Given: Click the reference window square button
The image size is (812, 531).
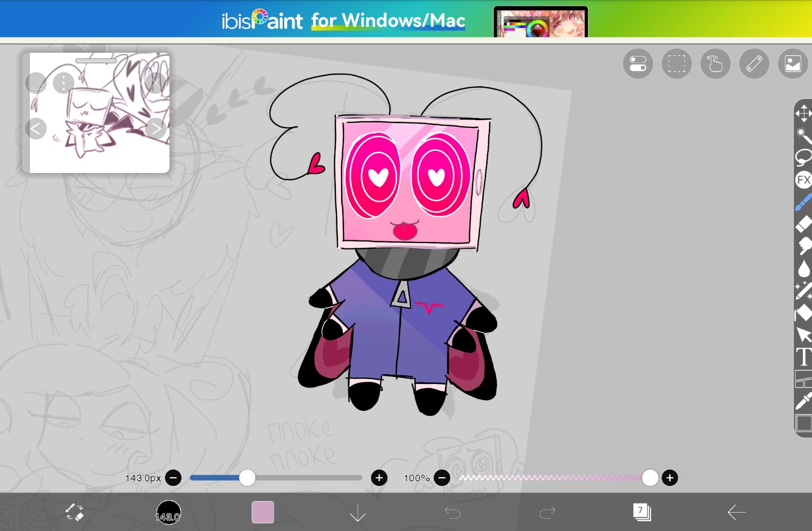Looking at the screenshot, I should pos(36,83).
